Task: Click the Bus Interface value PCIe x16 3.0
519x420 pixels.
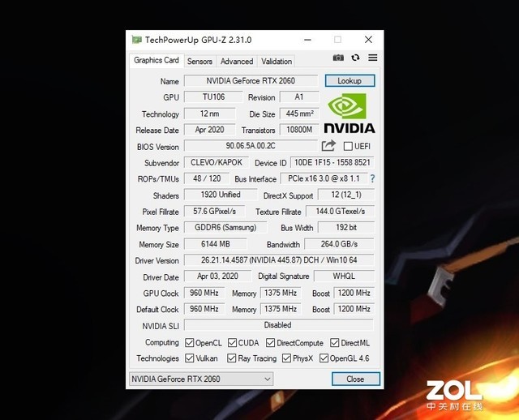Action: pos(324,178)
